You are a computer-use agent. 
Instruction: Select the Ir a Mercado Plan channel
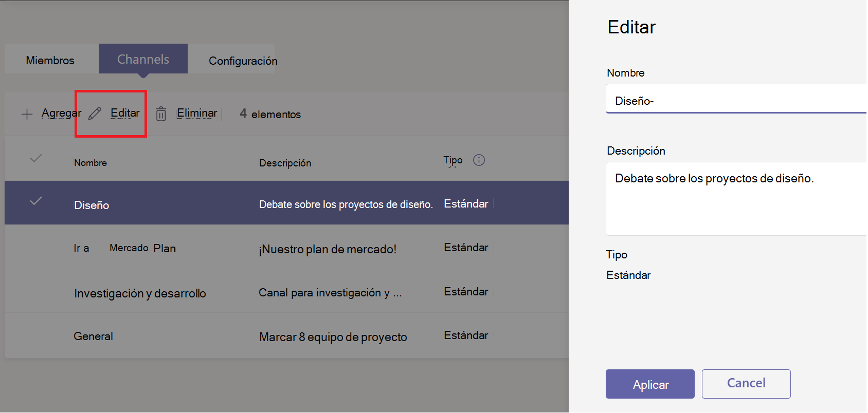125,248
